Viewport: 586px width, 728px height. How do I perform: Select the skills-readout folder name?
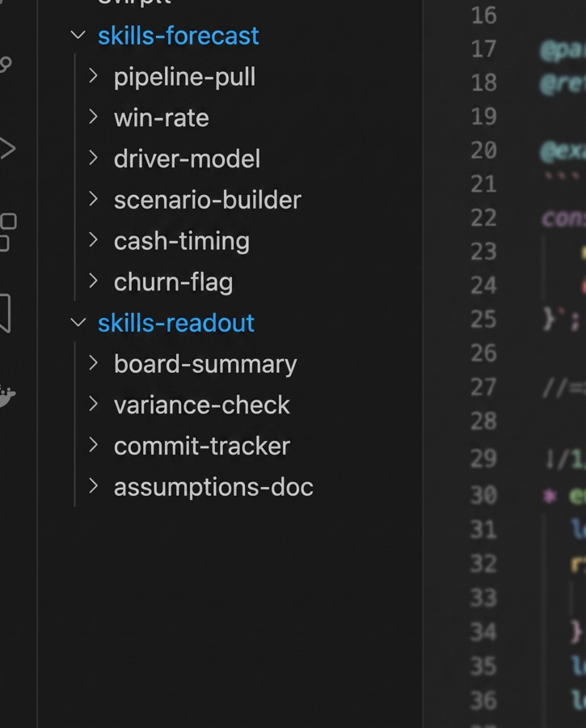click(176, 323)
